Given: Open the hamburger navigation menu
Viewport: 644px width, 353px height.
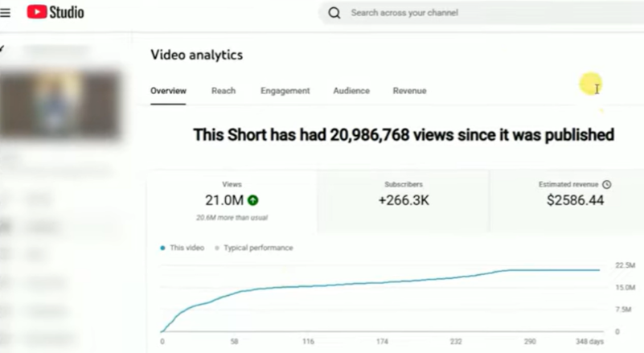Looking at the screenshot, I should point(6,13).
